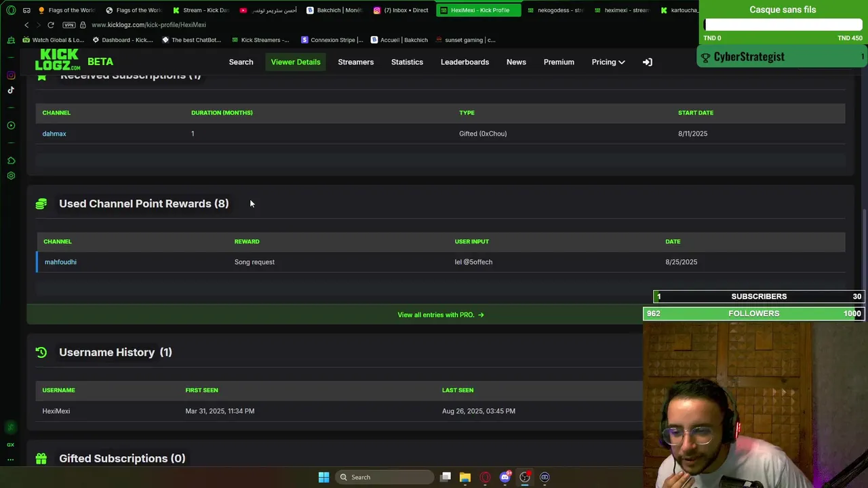This screenshot has width=868, height=488.
Task: Click the Opera sidebar settings gear icon
Action: pyautogui.click(x=11, y=176)
